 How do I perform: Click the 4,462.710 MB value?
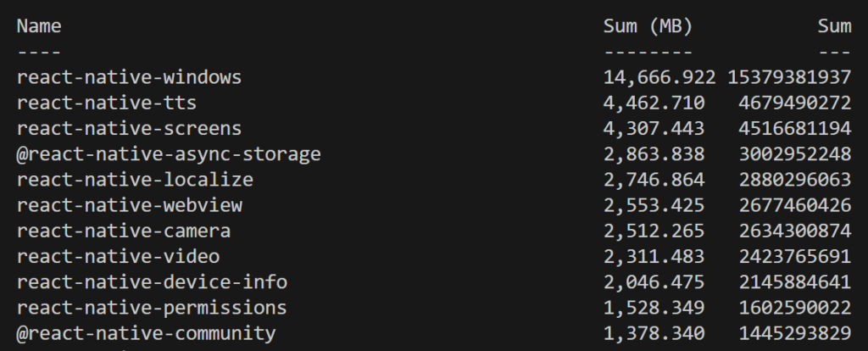tap(654, 103)
